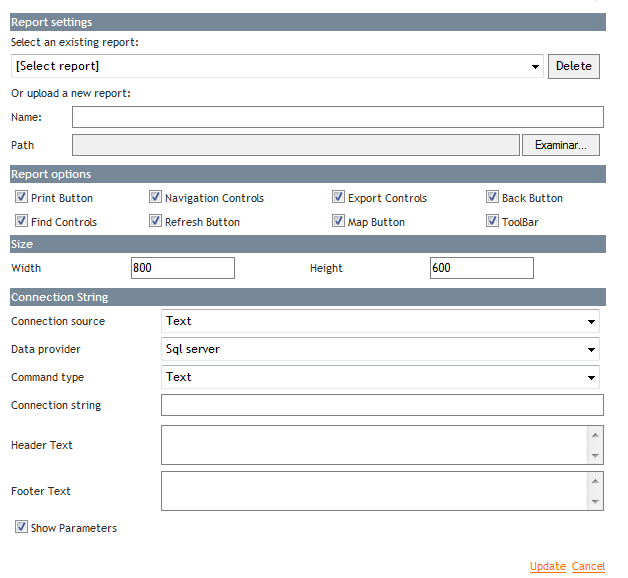
Task: Open the Data provider dropdown
Action: 380,349
